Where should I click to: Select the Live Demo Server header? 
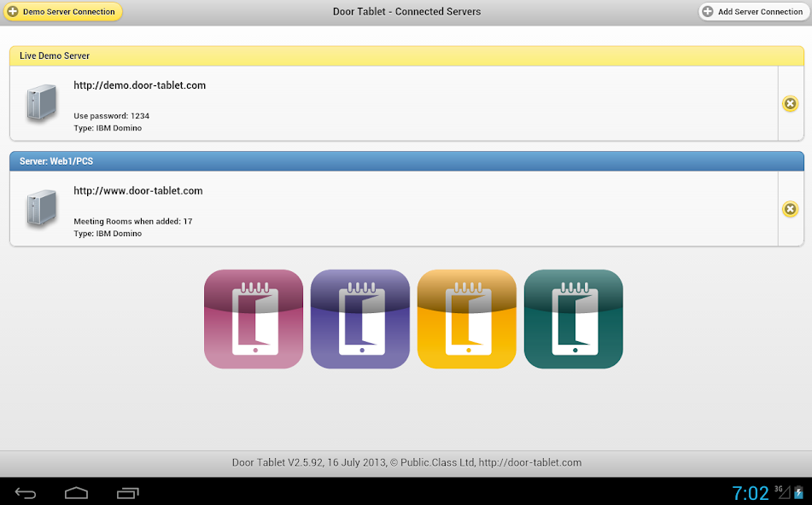[406, 55]
